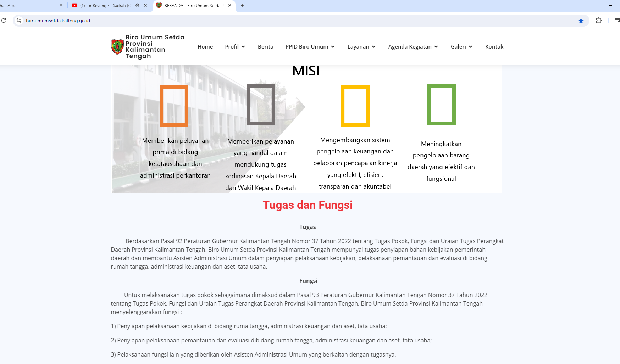Expand the Agenda Kegiatan dropdown
The image size is (620, 364).
pyautogui.click(x=413, y=47)
